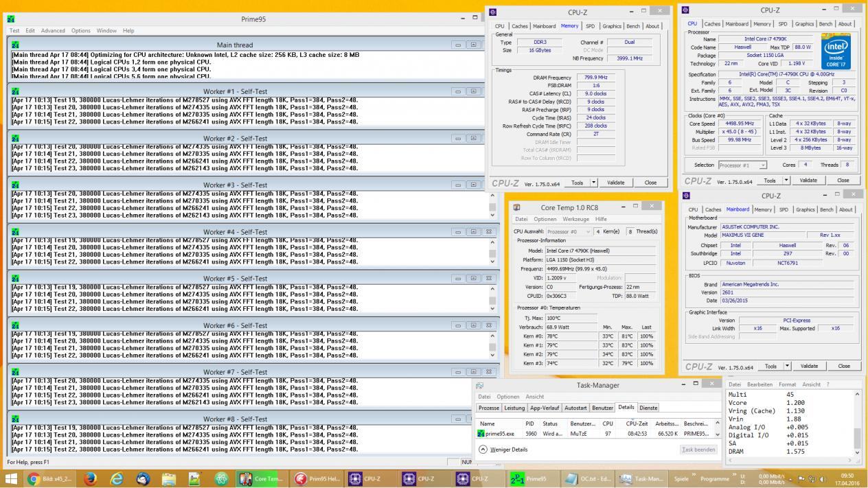Open Chrome window 'Bild: x45_2' on taskbar
Image resolution: width=868 pixels, height=488 pixels.
coord(49,478)
